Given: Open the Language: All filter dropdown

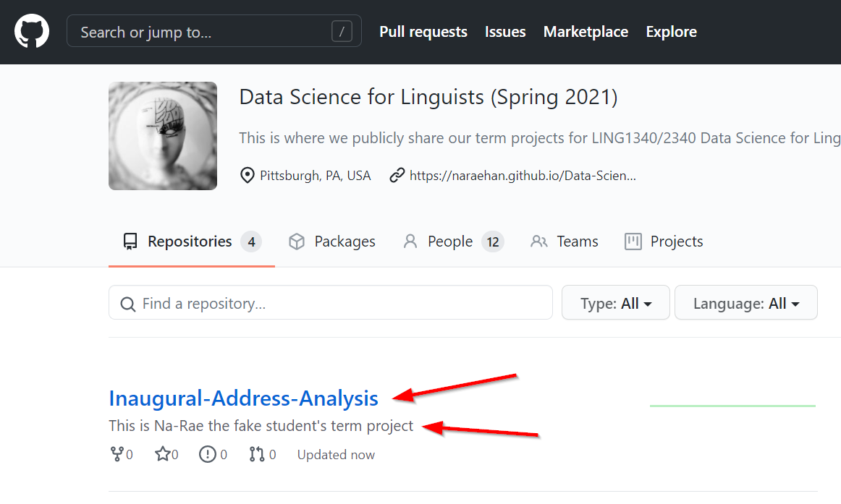Looking at the screenshot, I should [745, 304].
